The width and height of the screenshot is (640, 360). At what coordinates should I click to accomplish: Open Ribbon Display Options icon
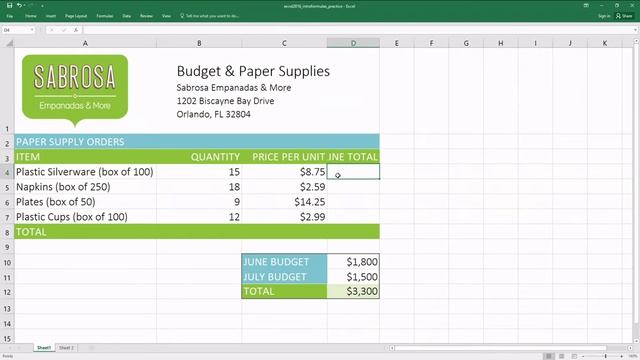point(586,6)
